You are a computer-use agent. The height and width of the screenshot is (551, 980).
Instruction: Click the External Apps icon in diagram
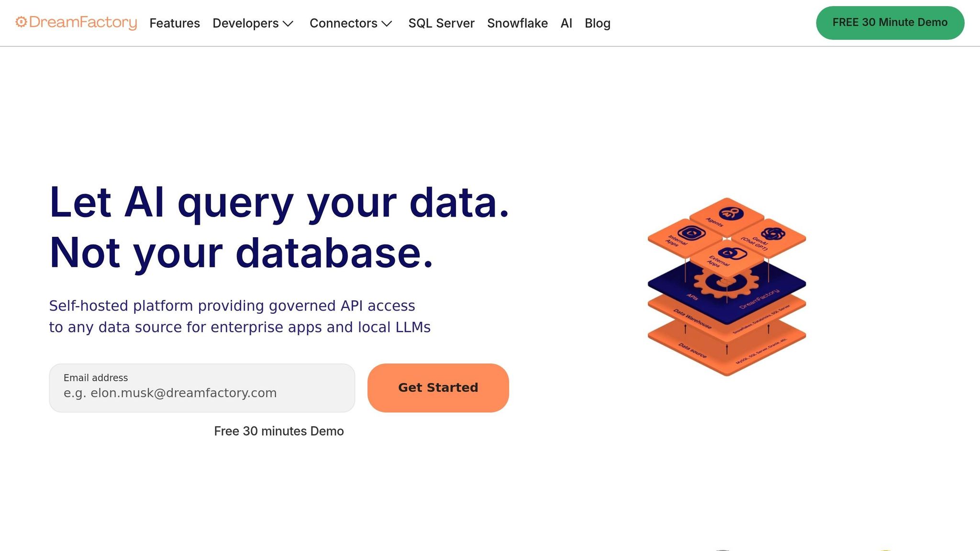click(x=732, y=253)
